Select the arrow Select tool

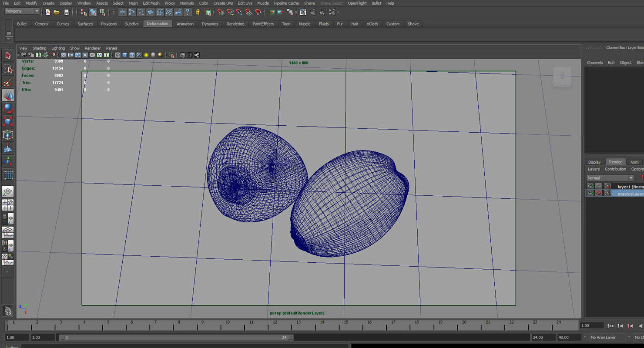coord(8,55)
